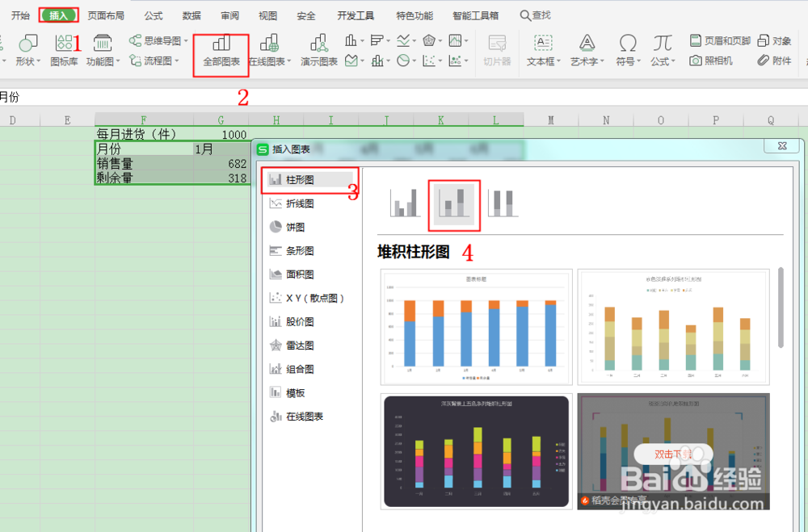
Task: Switch to the 审阅 tab
Action: [x=229, y=15]
